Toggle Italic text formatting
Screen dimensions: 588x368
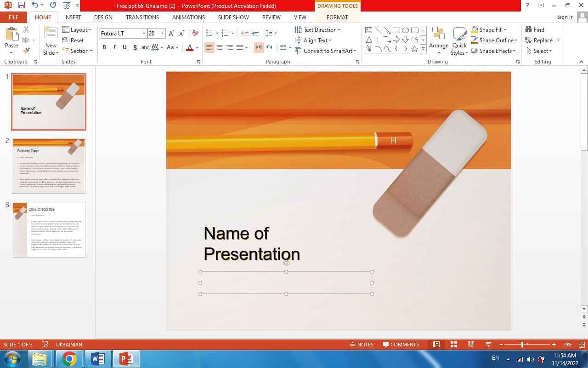coord(114,47)
